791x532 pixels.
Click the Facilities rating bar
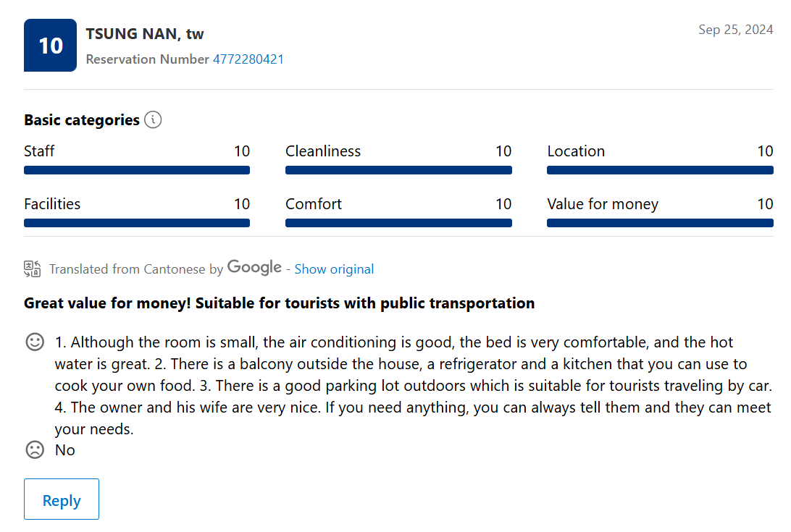tap(137, 223)
